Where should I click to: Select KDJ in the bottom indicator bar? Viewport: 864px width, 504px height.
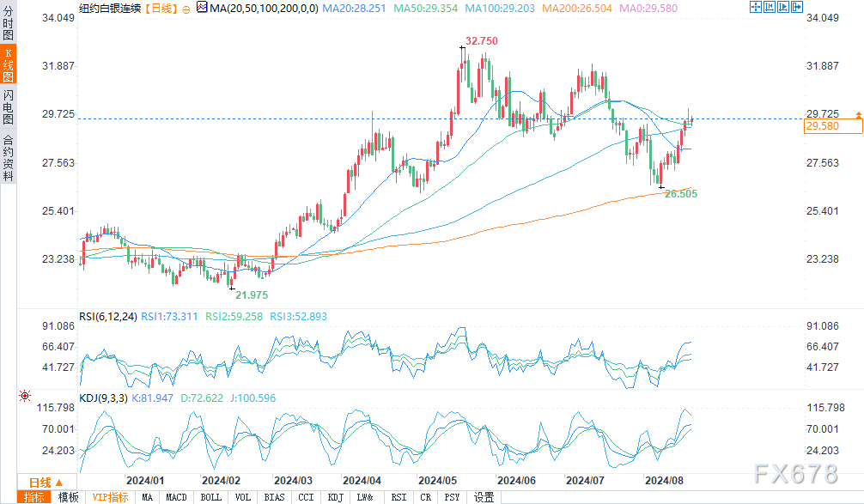tap(336, 497)
